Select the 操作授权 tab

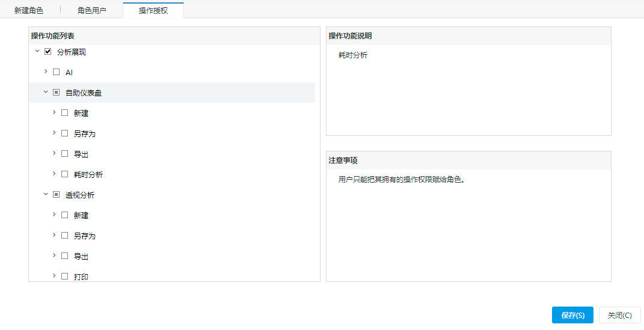[153, 10]
